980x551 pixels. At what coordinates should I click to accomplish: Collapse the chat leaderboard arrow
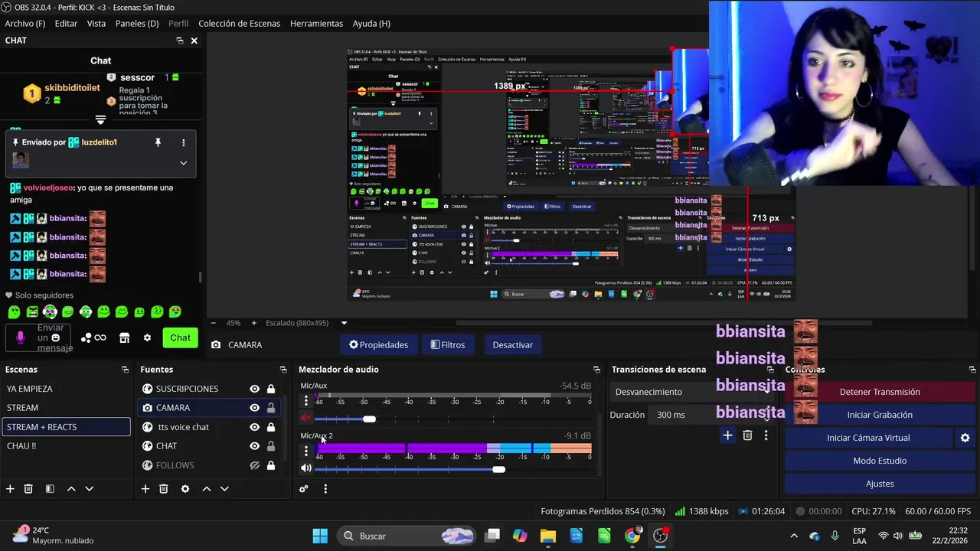tap(100, 120)
